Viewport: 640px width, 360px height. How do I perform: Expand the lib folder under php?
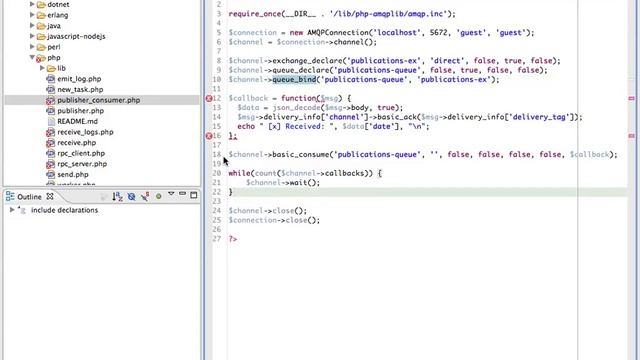click(x=42, y=68)
